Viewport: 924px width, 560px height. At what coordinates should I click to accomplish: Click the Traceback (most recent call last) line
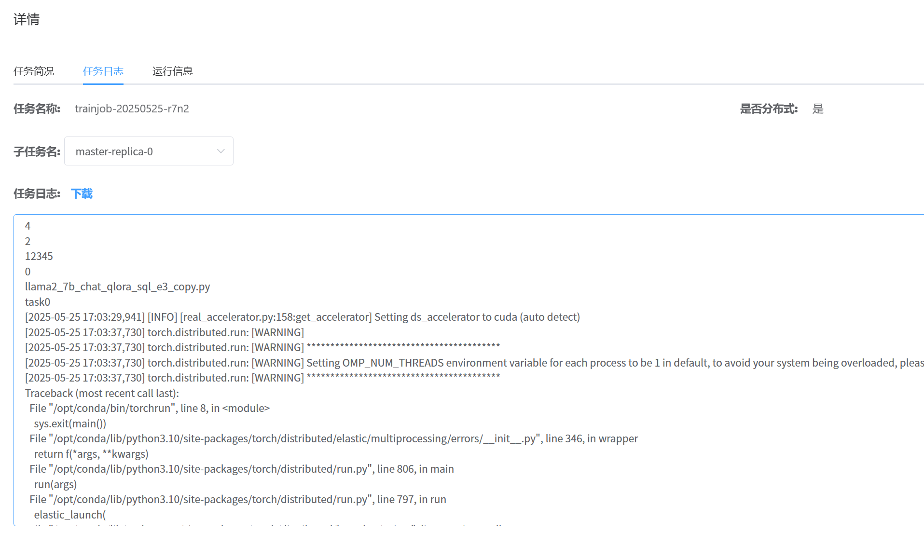[x=102, y=394]
